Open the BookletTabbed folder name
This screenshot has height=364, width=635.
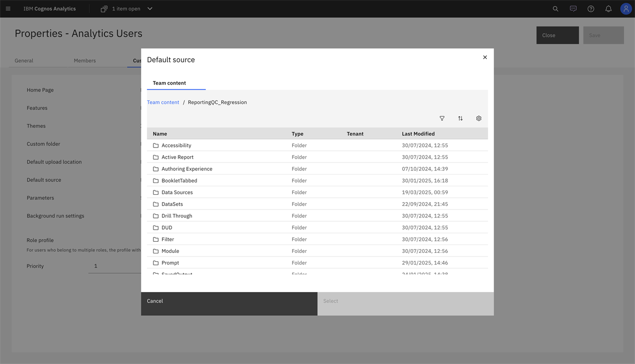pos(179,180)
